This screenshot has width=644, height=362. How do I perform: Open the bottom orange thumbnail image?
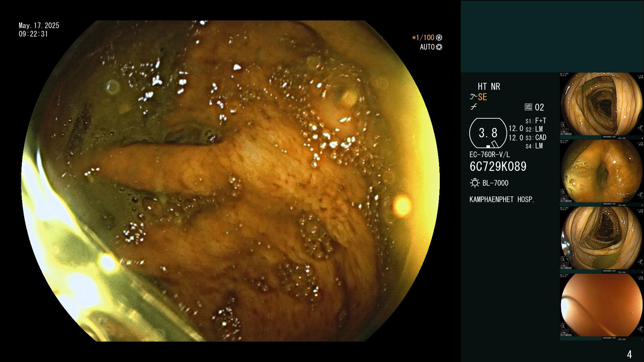(601, 307)
